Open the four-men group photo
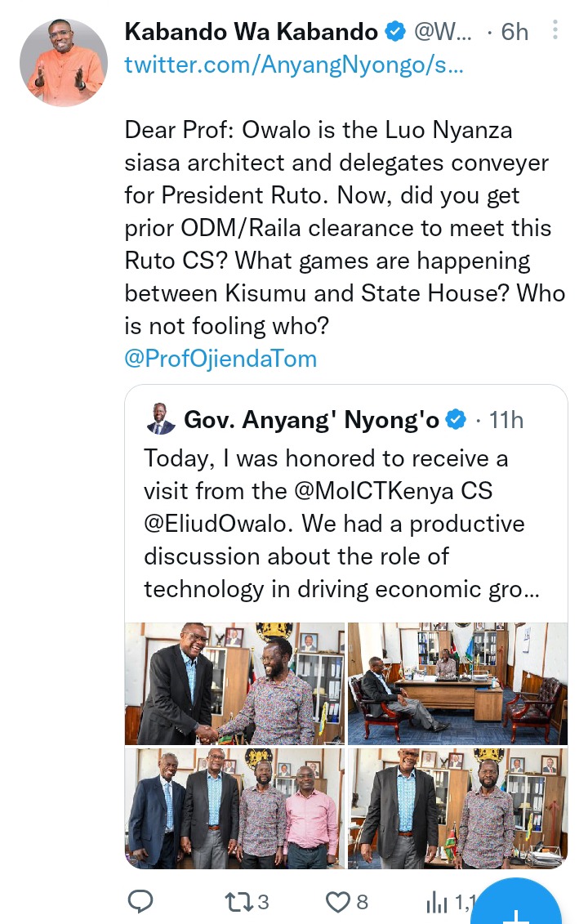 click(234, 808)
